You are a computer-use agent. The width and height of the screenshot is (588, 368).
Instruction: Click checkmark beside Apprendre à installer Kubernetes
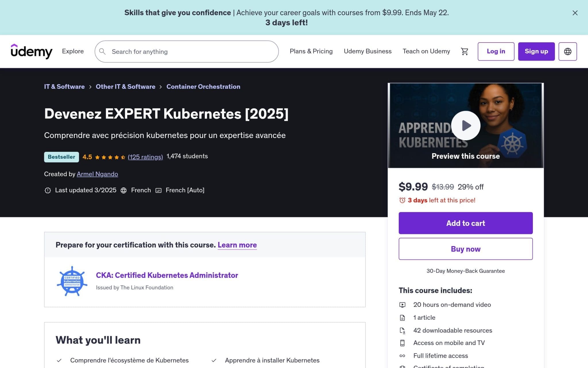point(214,361)
